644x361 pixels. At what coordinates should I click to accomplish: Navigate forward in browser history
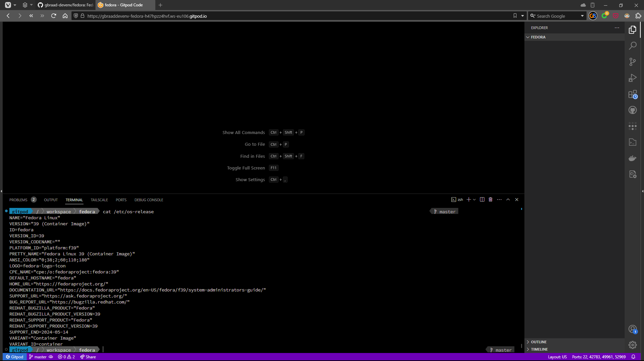point(20,16)
